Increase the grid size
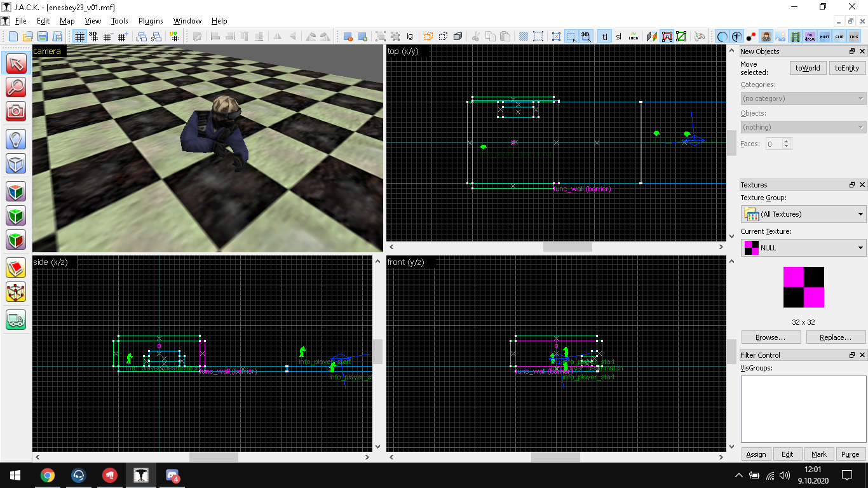 click(x=123, y=36)
